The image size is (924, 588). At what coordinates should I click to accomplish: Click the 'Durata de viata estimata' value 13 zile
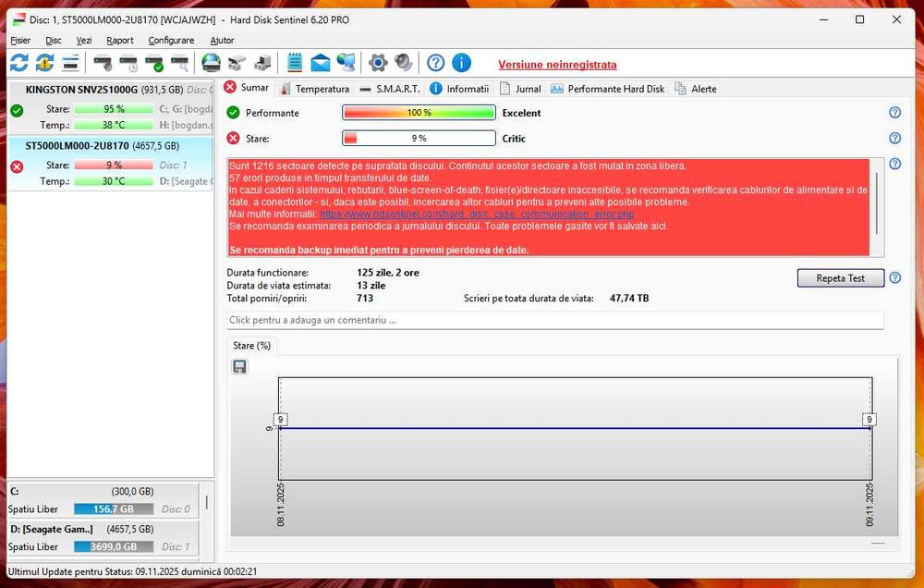(x=371, y=286)
